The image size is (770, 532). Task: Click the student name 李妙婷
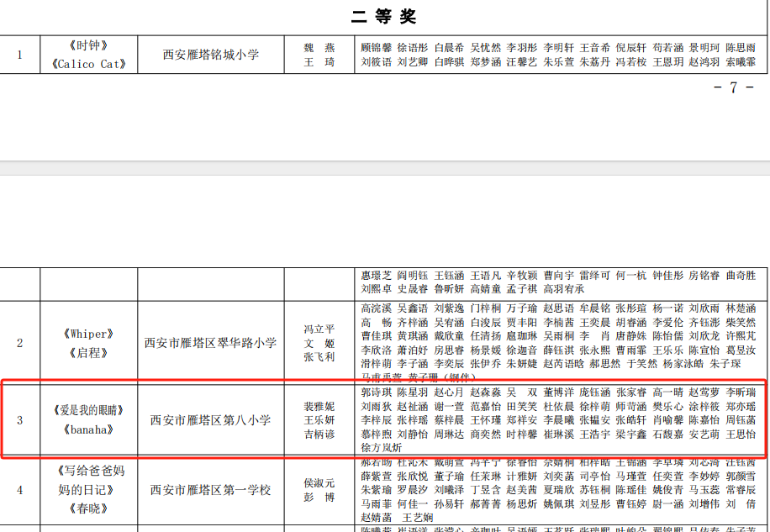click(x=704, y=476)
